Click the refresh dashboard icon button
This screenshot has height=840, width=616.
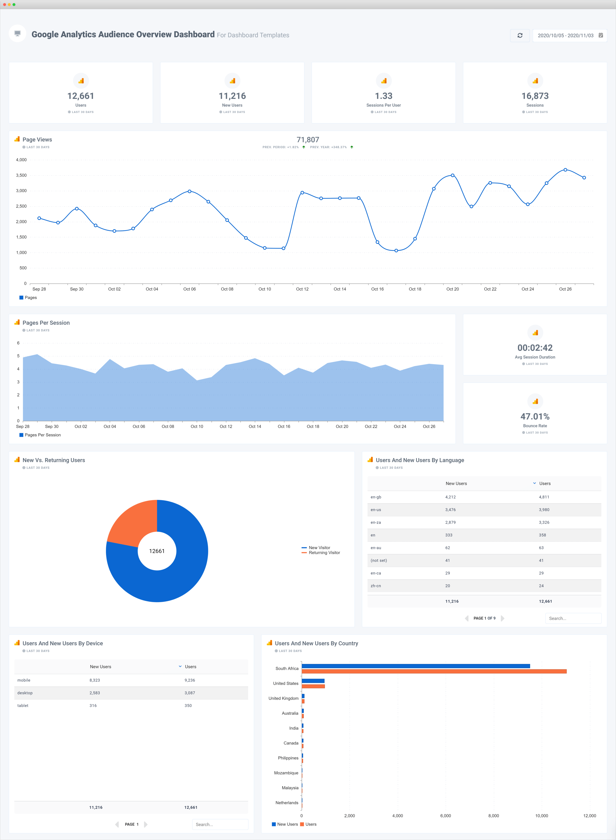[x=520, y=35]
